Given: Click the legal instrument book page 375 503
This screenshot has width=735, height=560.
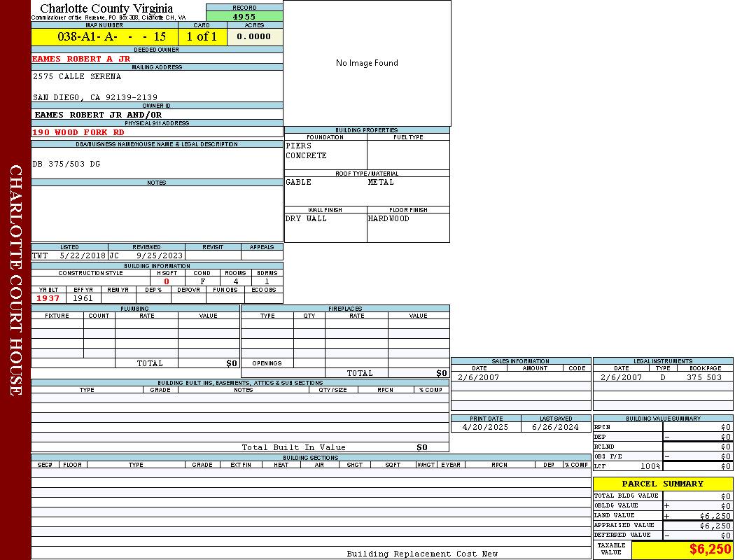Looking at the screenshot, I should pos(703,377).
